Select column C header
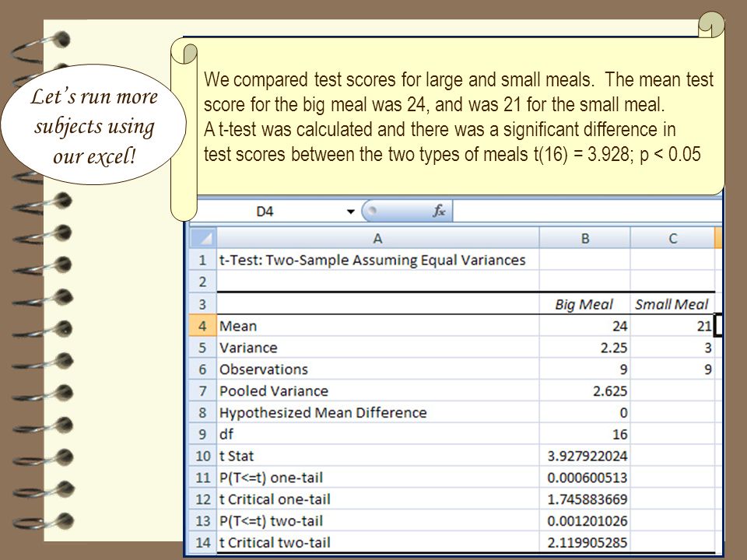Viewport: 747px width, 560px height. pos(672,238)
